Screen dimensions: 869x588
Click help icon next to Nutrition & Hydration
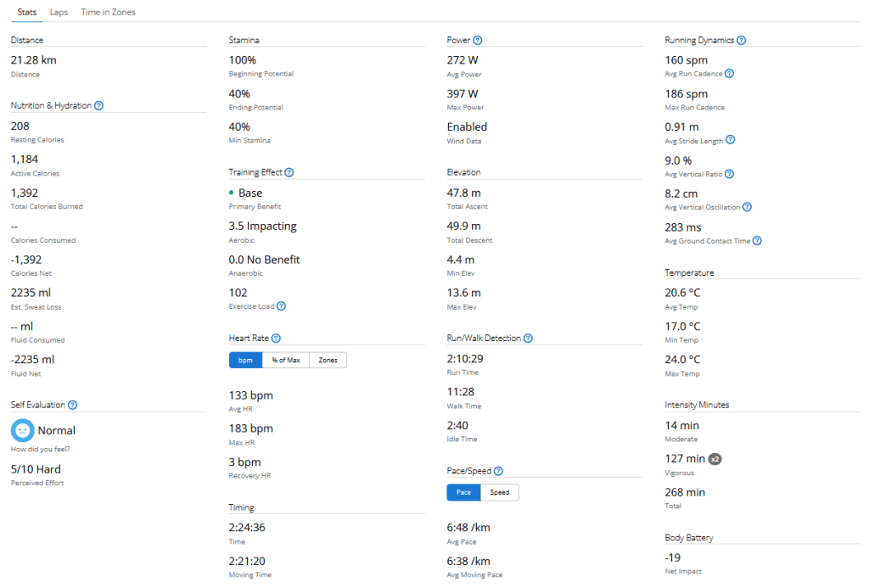coord(99,106)
